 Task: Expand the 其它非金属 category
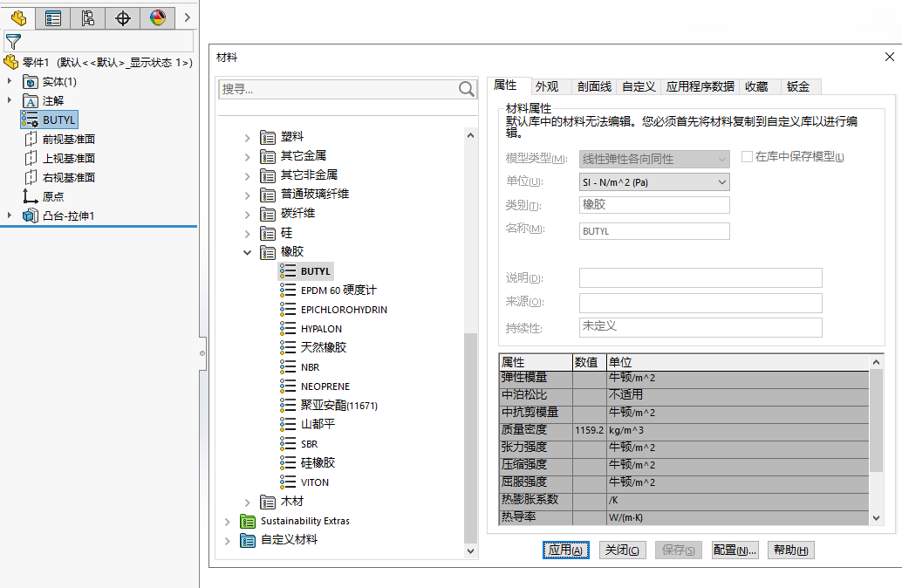click(247, 176)
